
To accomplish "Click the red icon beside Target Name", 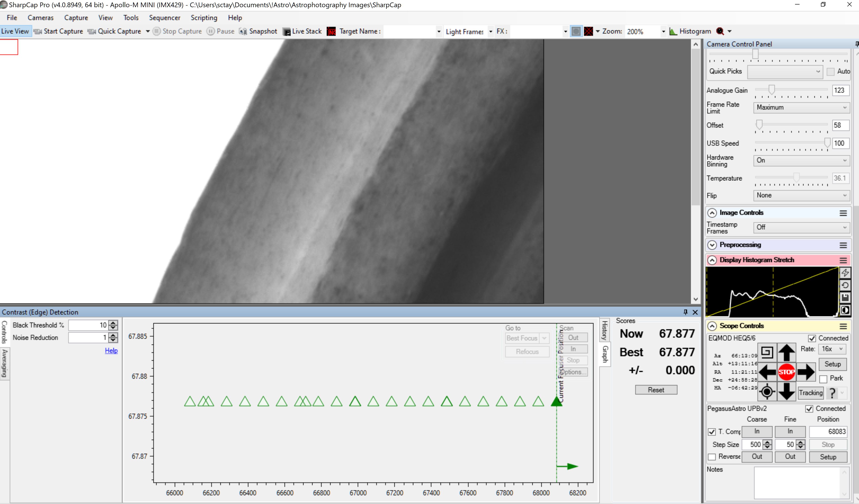I will (331, 31).
